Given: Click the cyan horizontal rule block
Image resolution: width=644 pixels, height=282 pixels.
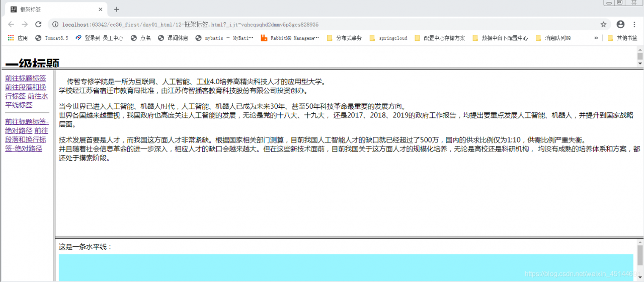Looking at the screenshot, I should tap(346, 267).
